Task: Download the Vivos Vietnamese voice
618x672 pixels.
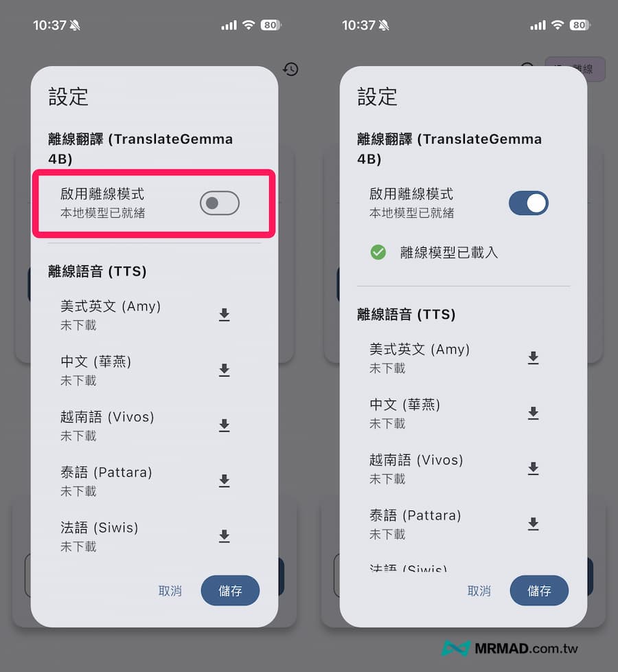Action: coord(224,426)
